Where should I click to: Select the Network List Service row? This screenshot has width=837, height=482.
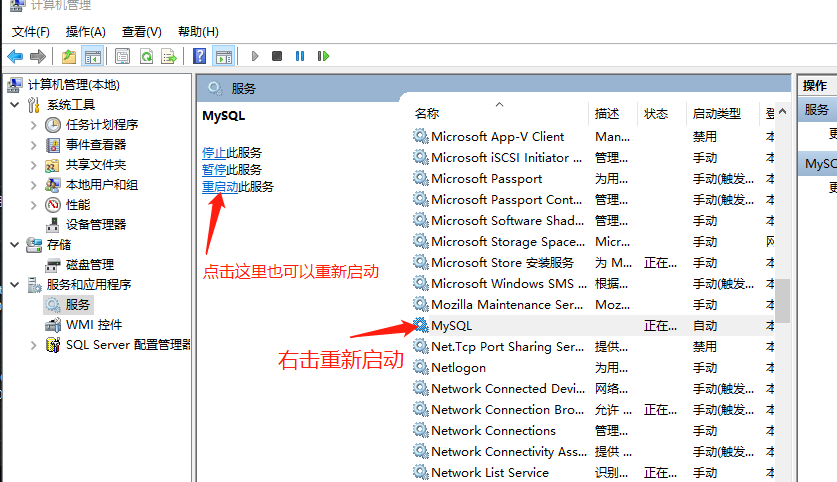click(593, 472)
